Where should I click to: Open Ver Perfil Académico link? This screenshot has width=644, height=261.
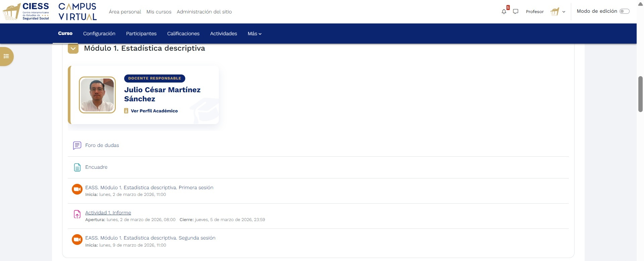coord(154,111)
